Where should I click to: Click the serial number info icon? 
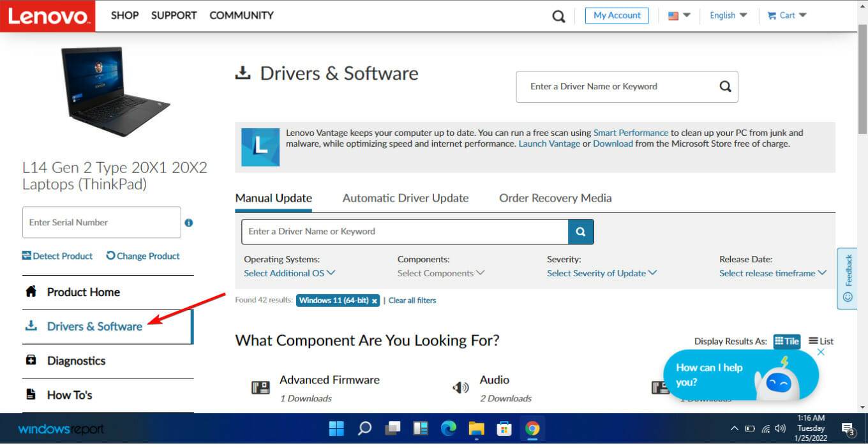click(189, 223)
